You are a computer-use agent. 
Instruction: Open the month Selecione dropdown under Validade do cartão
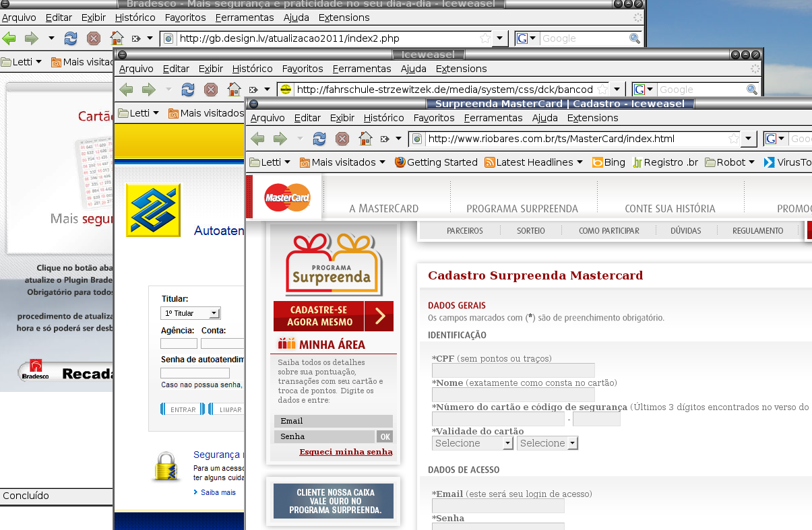tap(472, 443)
